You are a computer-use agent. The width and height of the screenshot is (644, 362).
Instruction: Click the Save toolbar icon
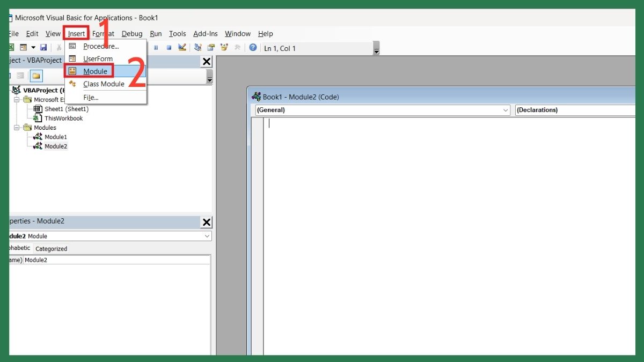click(x=43, y=47)
